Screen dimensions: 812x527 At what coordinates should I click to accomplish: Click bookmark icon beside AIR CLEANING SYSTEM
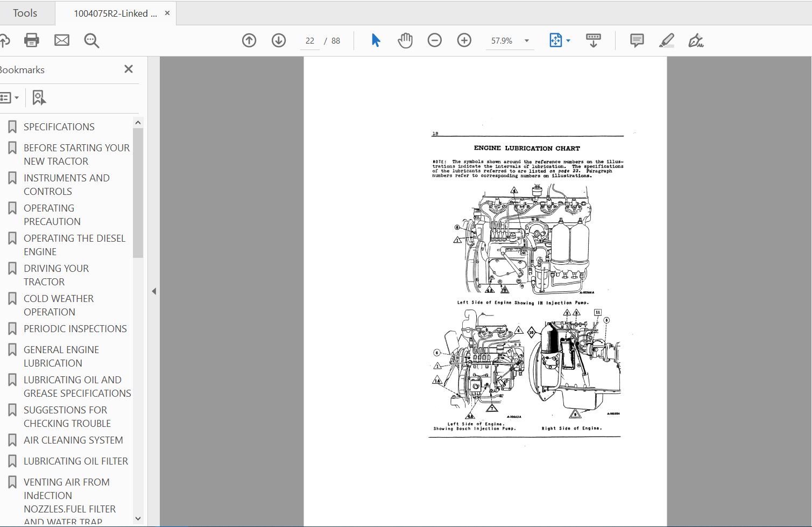point(12,440)
